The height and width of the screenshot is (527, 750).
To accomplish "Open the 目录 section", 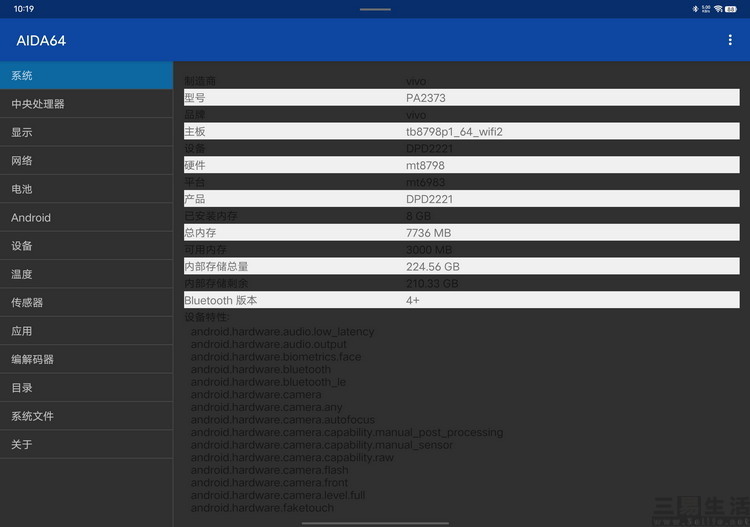I will [x=86, y=388].
